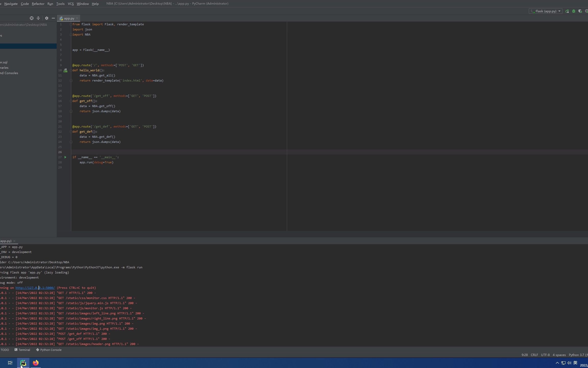Click the volume speaker tray icon
This screenshot has width=588, height=368.
click(x=569, y=363)
